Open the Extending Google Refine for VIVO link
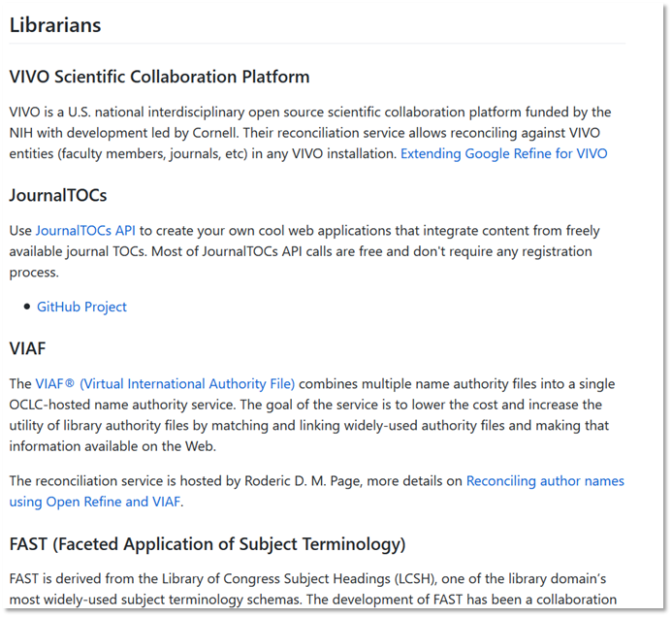 pyautogui.click(x=503, y=153)
